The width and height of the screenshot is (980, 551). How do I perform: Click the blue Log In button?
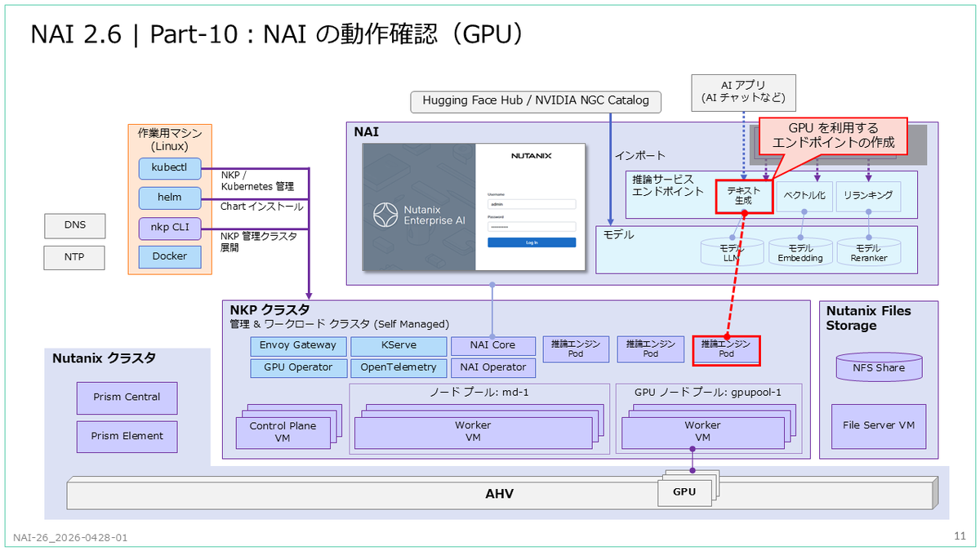point(532,242)
